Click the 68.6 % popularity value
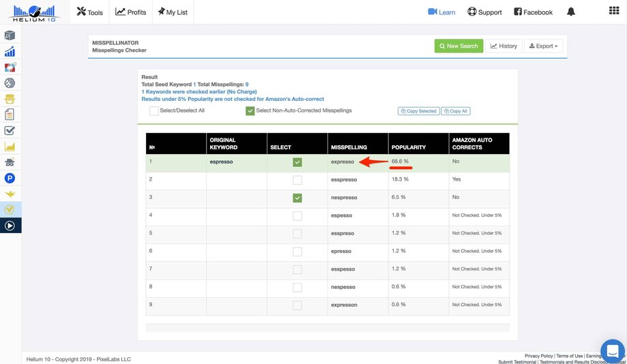The height and width of the screenshot is (364, 627). (x=400, y=162)
